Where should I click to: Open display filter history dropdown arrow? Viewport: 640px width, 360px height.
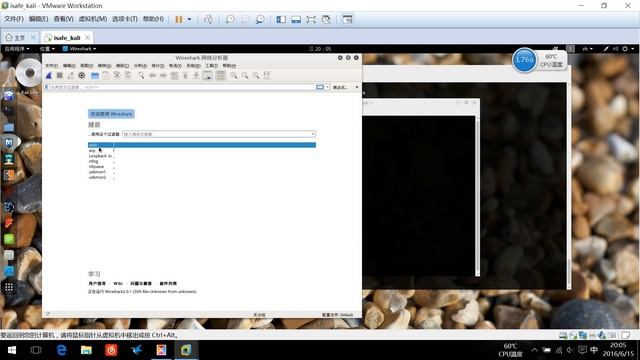pyautogui.click(x=327, y=87)
